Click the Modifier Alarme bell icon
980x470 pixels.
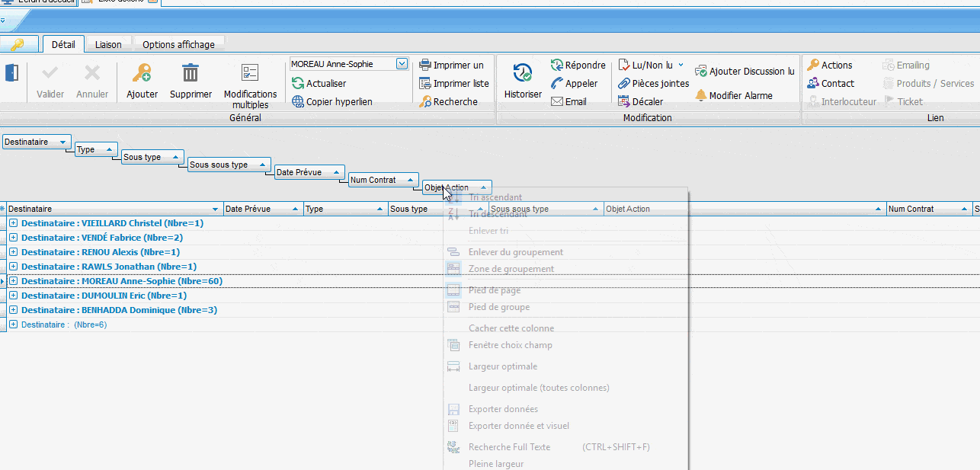click(x=701, y=96)
